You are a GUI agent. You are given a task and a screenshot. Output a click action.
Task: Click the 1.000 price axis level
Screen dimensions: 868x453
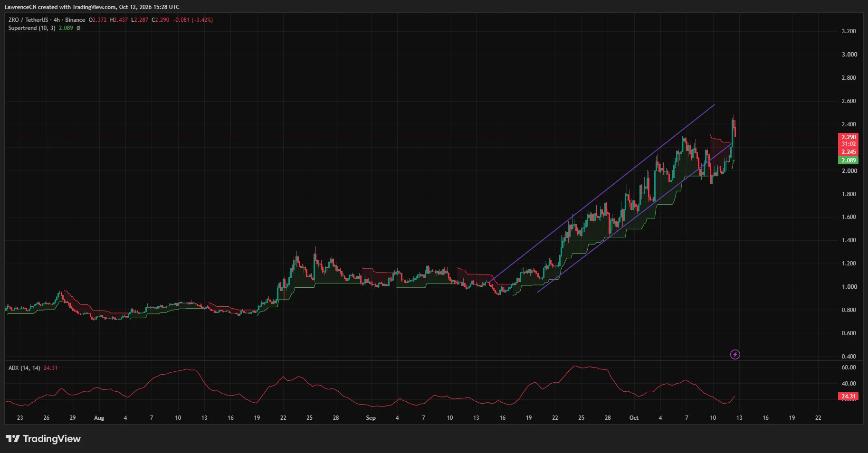849,287
